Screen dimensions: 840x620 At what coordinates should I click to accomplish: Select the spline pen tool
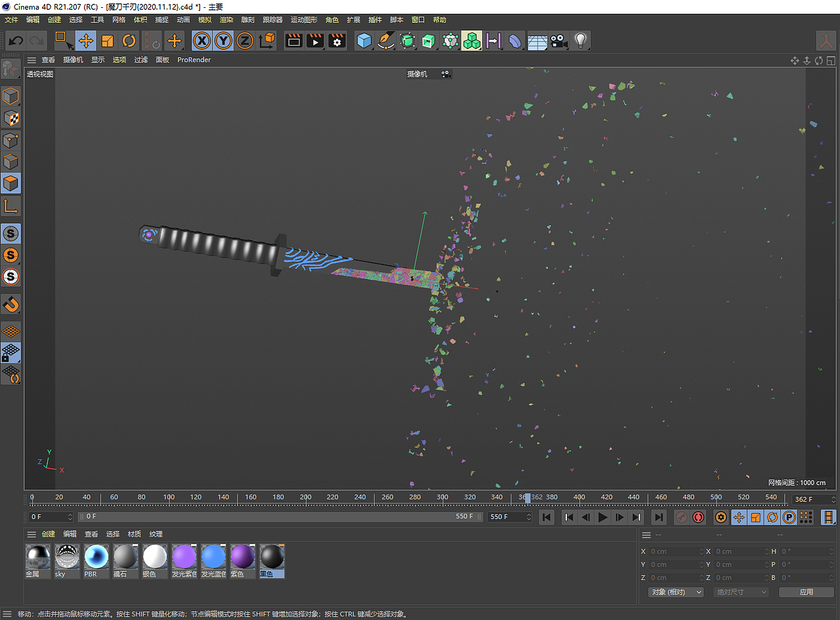[386, 41]
